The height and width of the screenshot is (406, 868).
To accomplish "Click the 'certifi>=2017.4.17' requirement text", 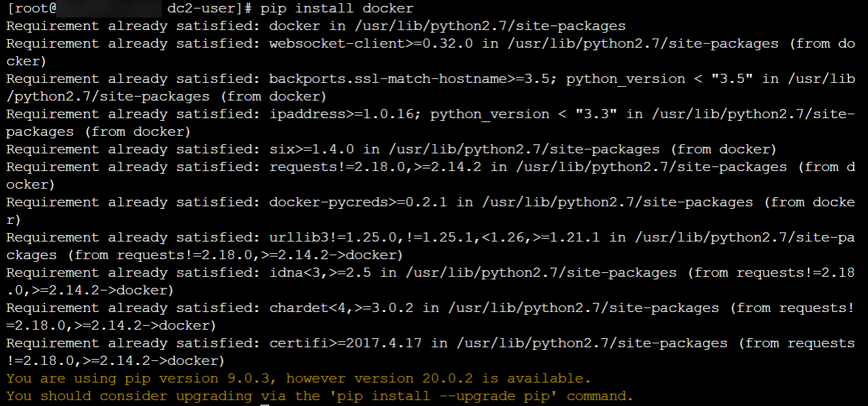I will click(345, 343).
